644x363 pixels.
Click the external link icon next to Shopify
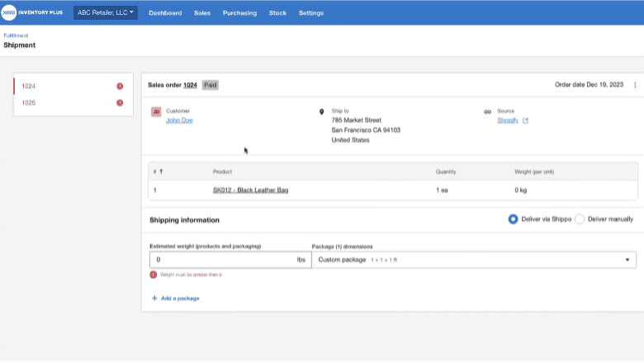pos(525,120)
